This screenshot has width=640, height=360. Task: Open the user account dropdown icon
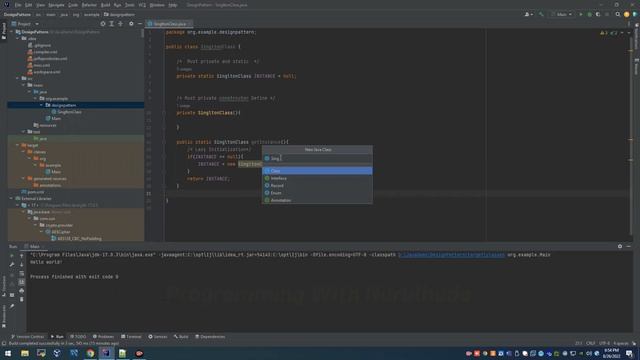click(528, 14)
